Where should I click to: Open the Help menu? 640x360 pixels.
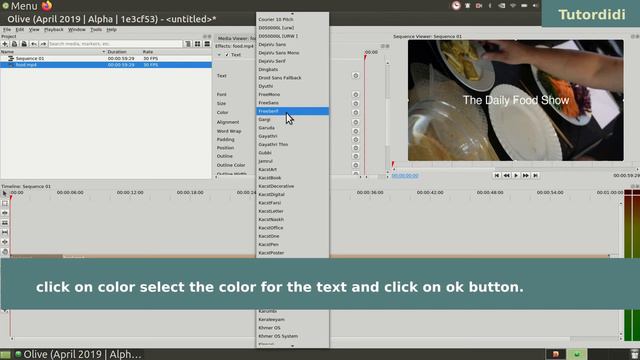pyautogui.click(x=111, y=29)
